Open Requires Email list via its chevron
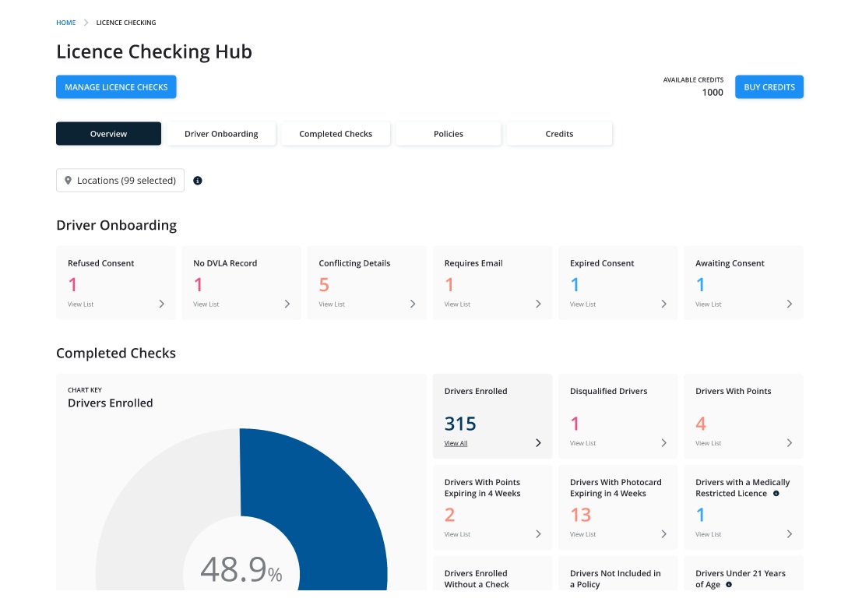 (x=538, y=304)
